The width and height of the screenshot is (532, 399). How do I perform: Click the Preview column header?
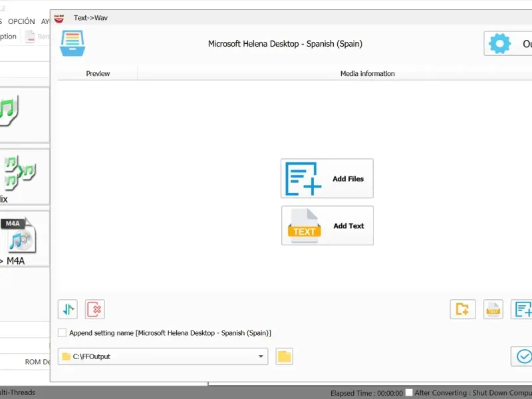coord(98,74)
